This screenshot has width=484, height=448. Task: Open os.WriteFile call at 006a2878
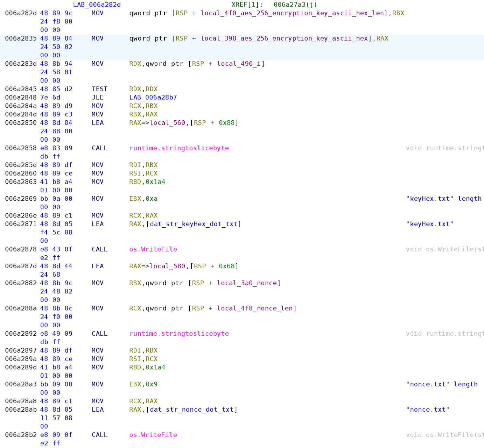[x=153, y=249]
